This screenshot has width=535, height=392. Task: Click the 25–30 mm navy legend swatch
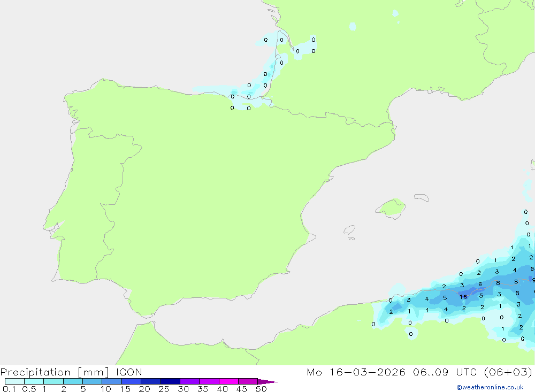point(170,381)
